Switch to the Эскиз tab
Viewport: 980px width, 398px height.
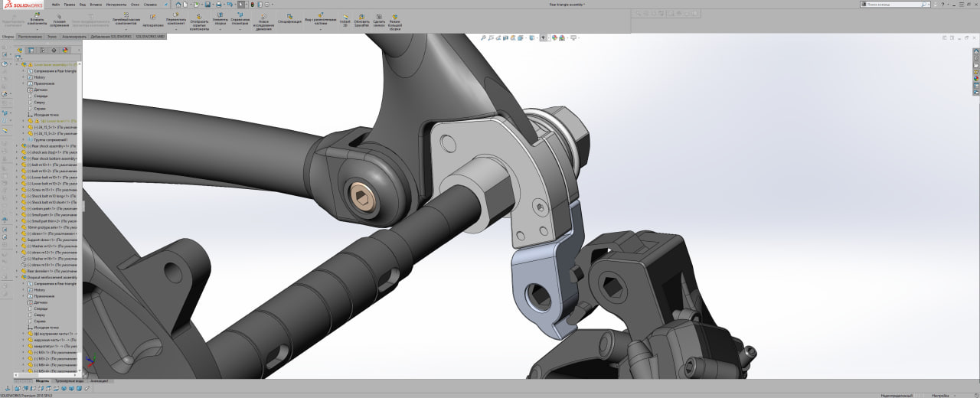[x=52, y=36]
